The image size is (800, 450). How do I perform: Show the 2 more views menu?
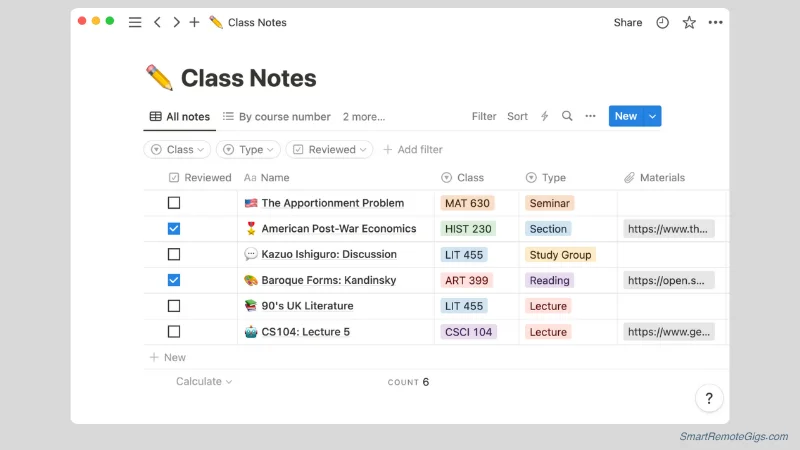[x=364, y=117]
